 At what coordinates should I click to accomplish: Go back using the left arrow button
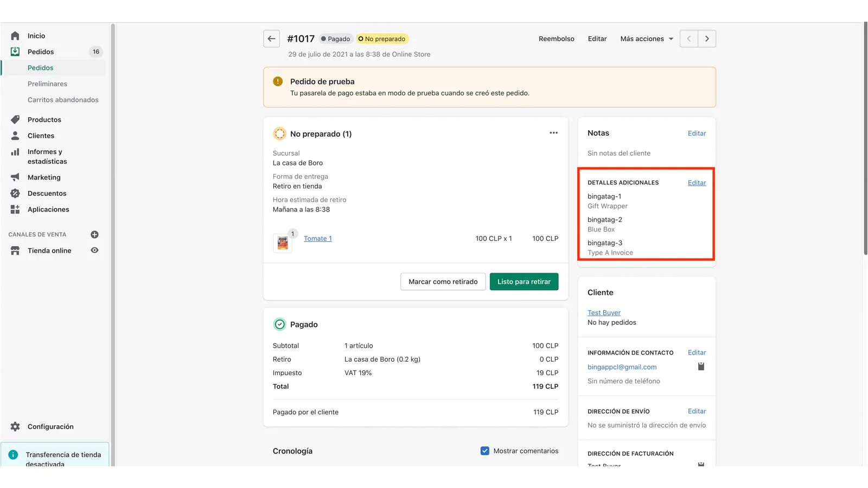tap(272, 38)
